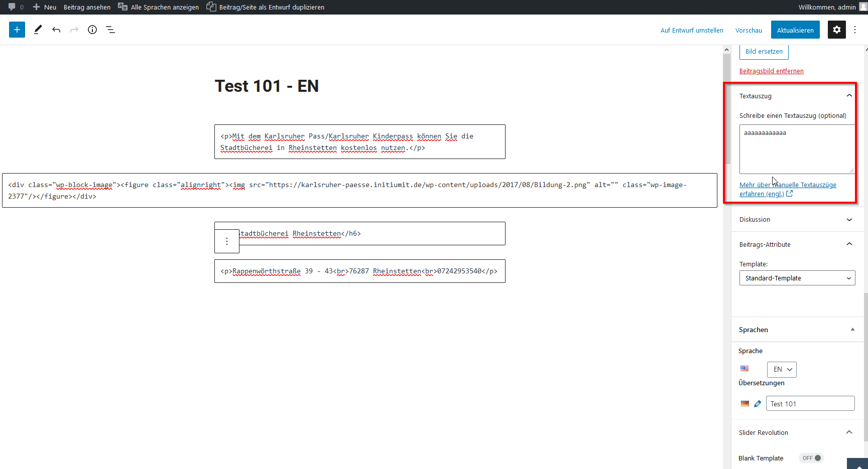Click the Aktualisieren button
Viewport: 868px width, 469px height.
(x=795, y=30)
